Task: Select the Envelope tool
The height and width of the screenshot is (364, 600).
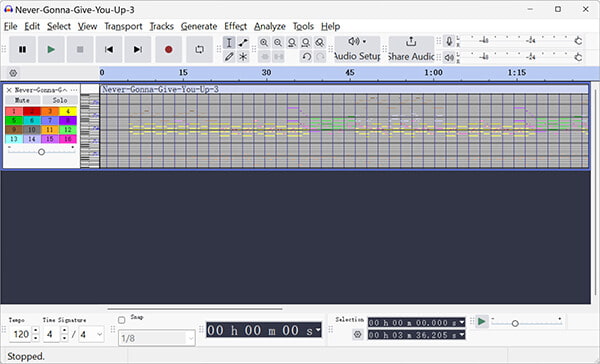Action: point(243,42)
